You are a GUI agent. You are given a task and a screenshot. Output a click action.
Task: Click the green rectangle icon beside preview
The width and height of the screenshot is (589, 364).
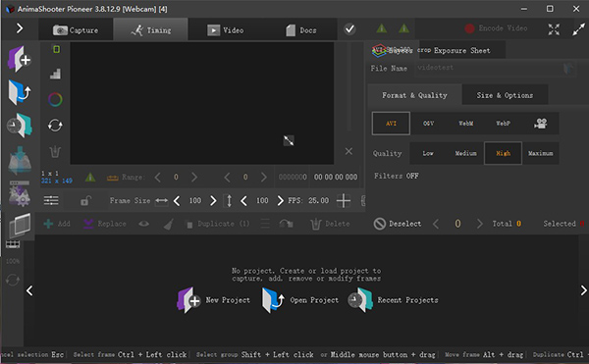(56, 49)
